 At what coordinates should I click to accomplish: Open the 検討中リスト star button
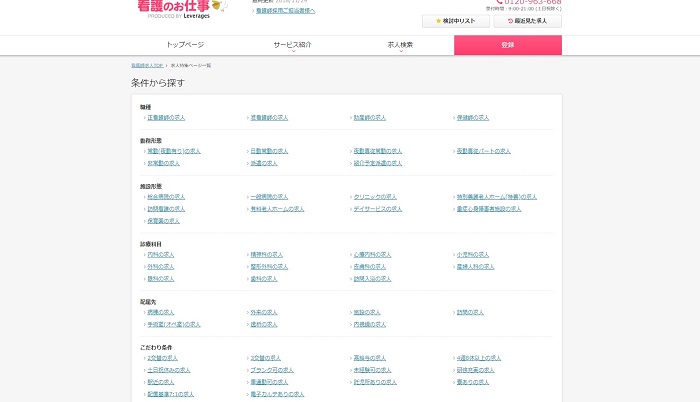(455, 20)
